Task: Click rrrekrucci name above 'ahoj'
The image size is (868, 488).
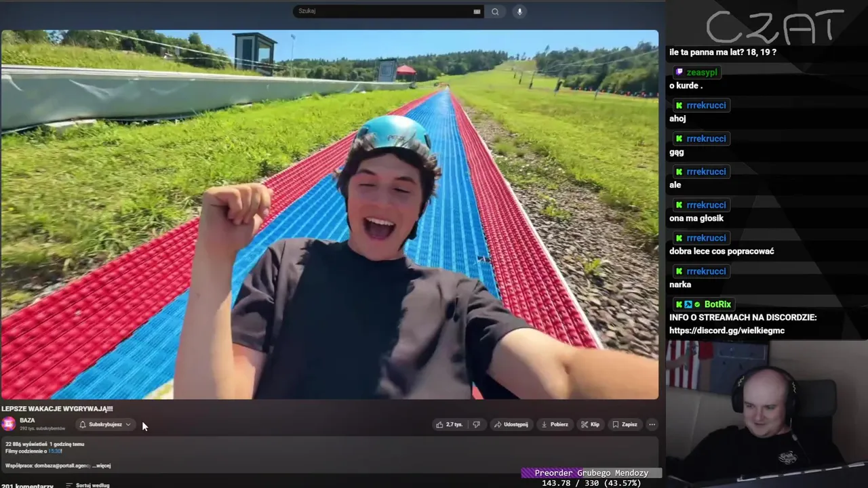Action: click(x=706, y=106)
